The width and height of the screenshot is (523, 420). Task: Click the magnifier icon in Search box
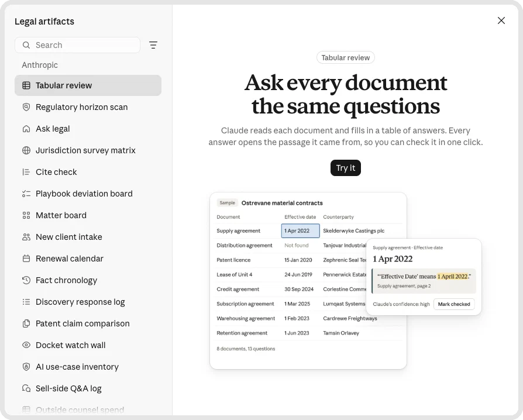pos(26,45)
